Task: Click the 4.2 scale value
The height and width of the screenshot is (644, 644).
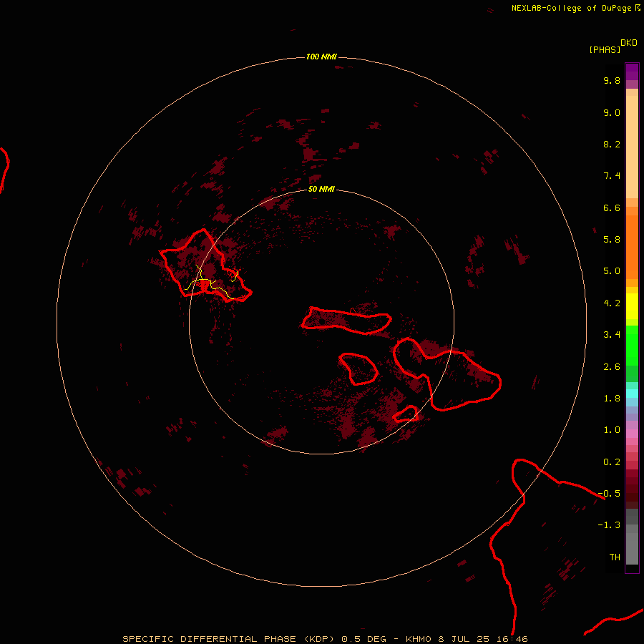Action: [x=612, y=303]
